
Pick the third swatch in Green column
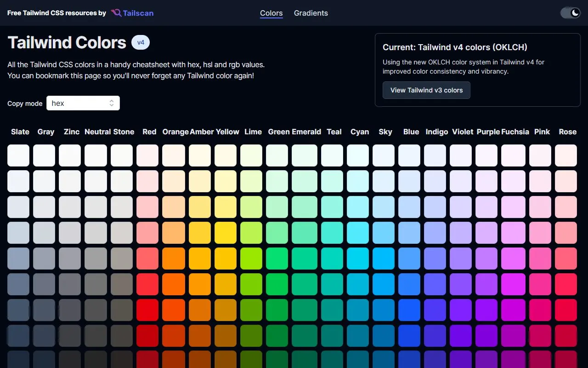point(277,207)
